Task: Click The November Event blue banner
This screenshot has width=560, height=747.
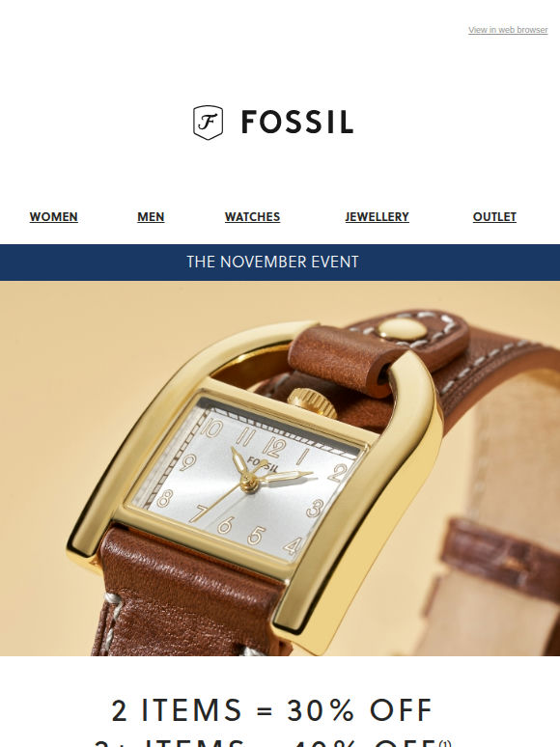Action: click(280, 262)
